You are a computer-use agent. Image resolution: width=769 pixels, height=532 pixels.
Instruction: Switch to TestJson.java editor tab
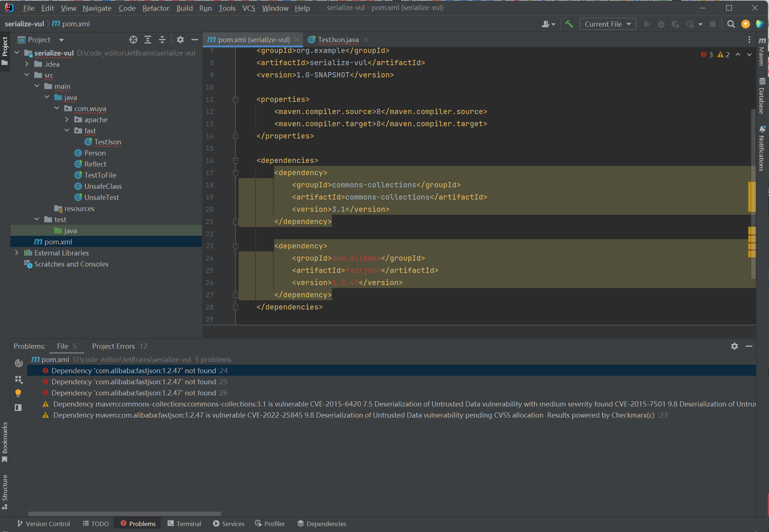(x=338, y=40)
